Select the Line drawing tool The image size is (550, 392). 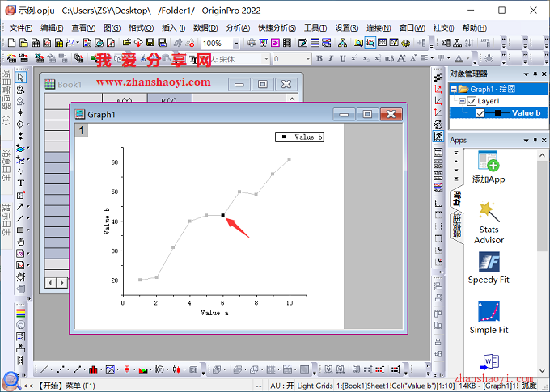[20, 218]
